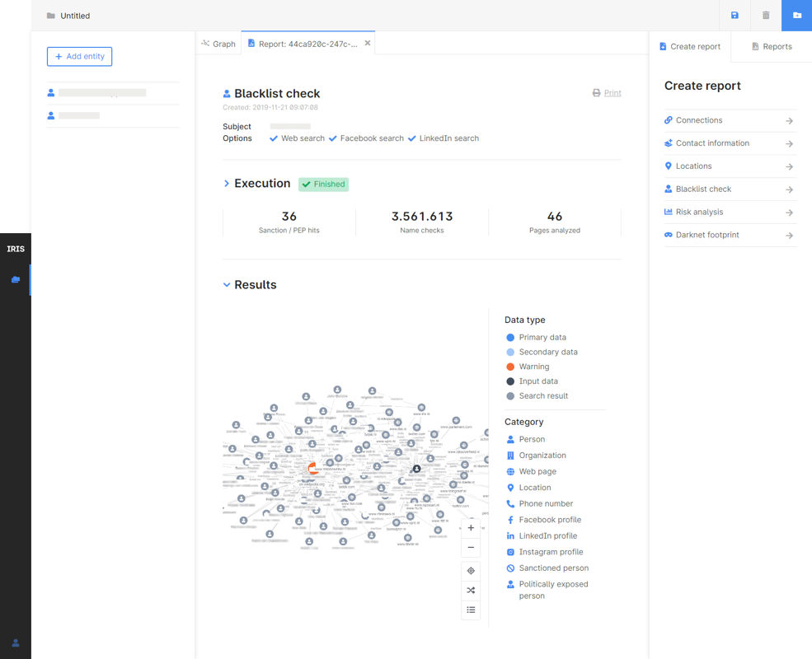Click arrow next to Contact information
Viewport: 812px width, 659px height.
pos(789,144)
